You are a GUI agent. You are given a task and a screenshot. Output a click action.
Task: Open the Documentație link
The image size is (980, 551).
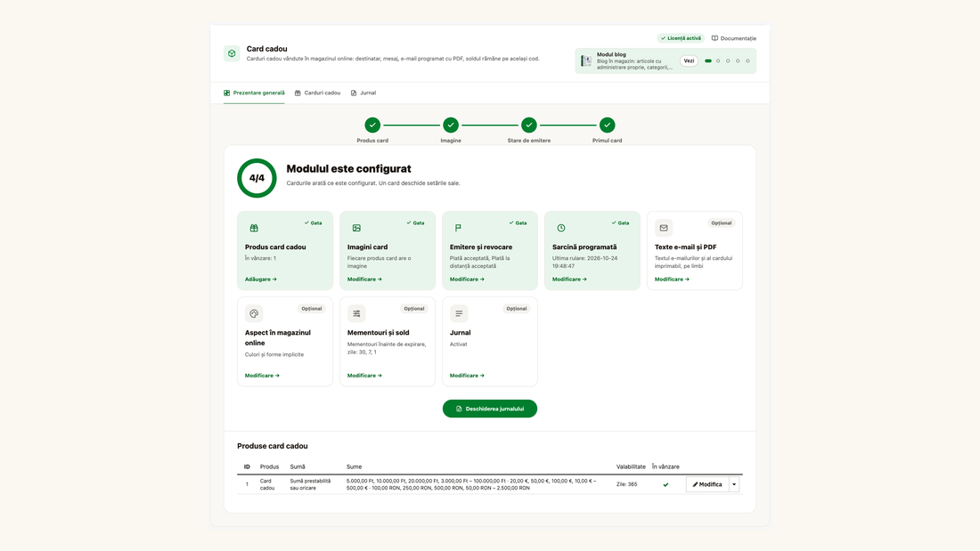pos(734,38)
